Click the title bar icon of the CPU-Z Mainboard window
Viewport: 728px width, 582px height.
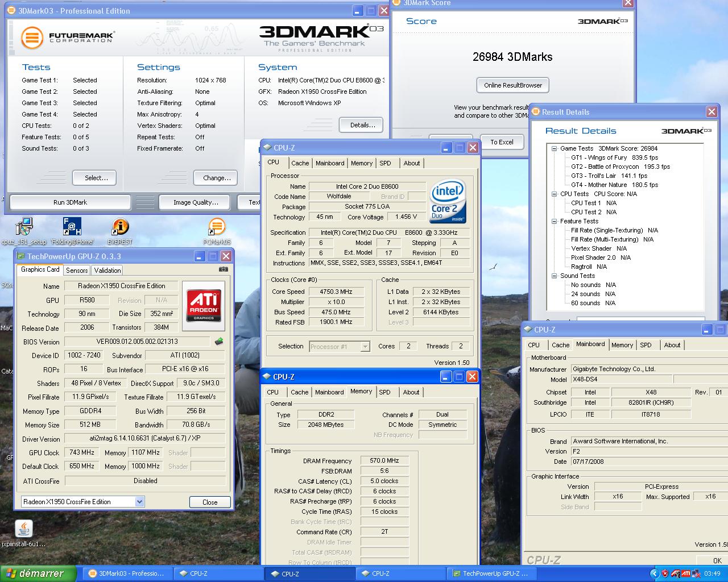(527, 330)
